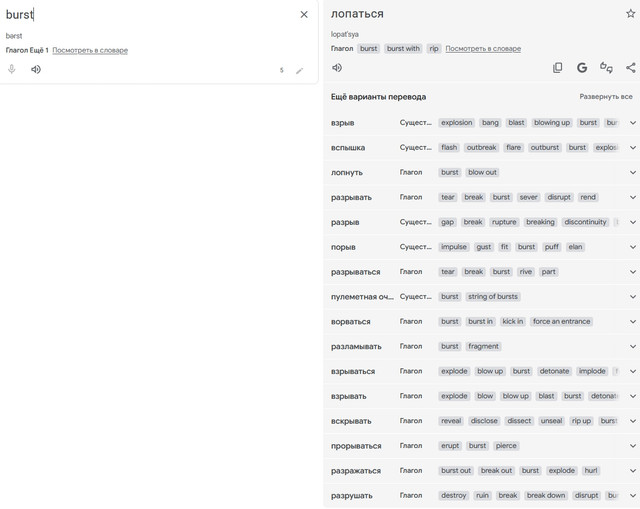Click the 'rive' chip in разрываться row
Viewport: 640px width, 509px height.
525,272
